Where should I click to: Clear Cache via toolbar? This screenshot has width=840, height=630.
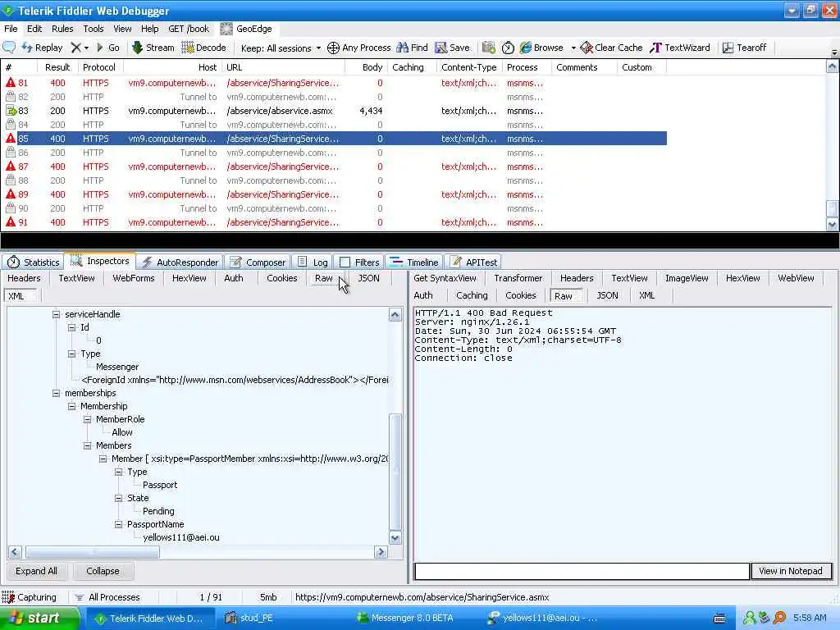point(611,48)
